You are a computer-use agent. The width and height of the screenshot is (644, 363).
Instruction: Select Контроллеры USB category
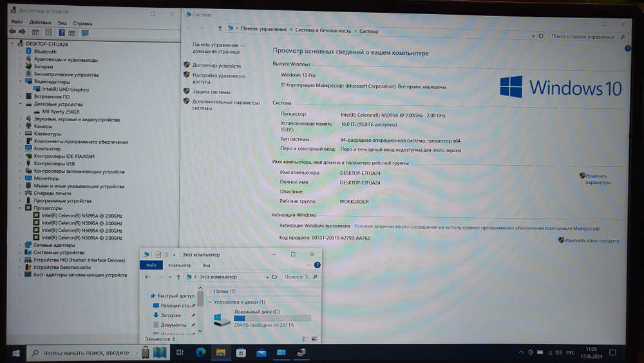pyautogui.click(x=54, y=164)
